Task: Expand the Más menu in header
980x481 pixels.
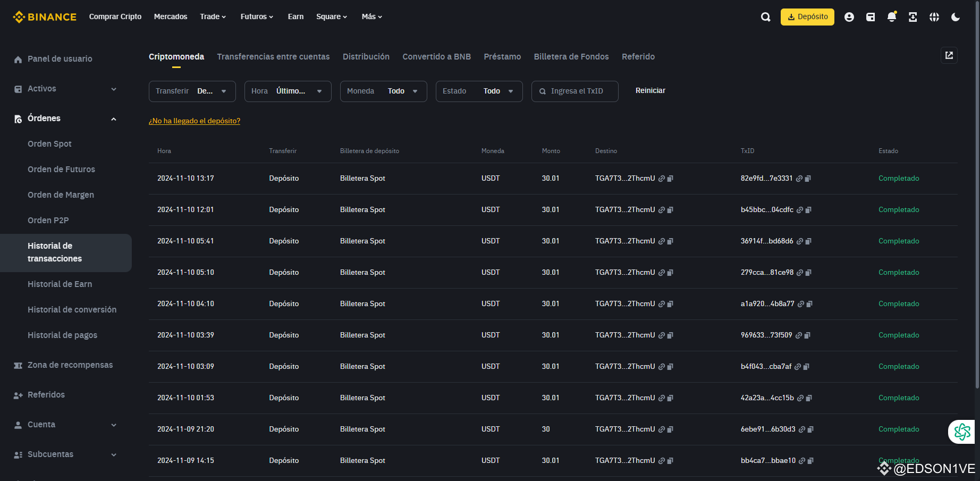Action: [x=372, y=16]
